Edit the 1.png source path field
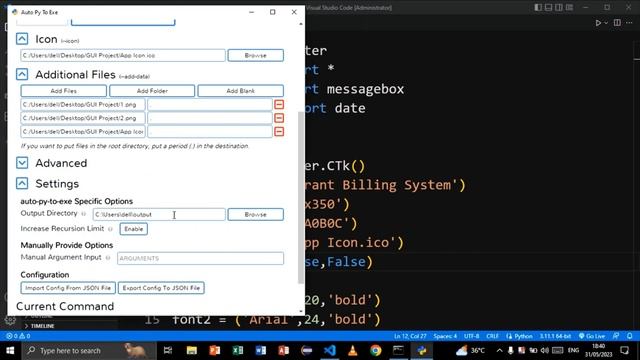Viewport: 640px width, 360px height. [83, 104]
